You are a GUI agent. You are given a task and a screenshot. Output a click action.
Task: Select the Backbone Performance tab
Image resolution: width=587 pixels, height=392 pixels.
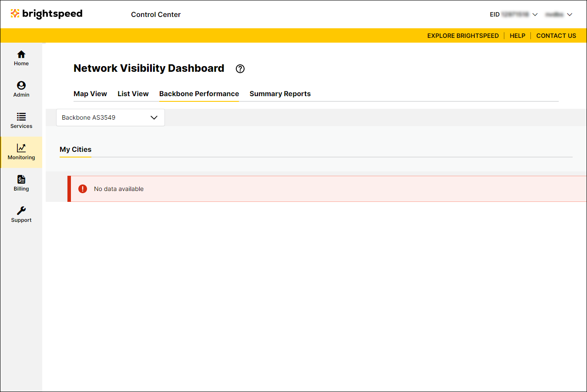click(x=199, y=94)
